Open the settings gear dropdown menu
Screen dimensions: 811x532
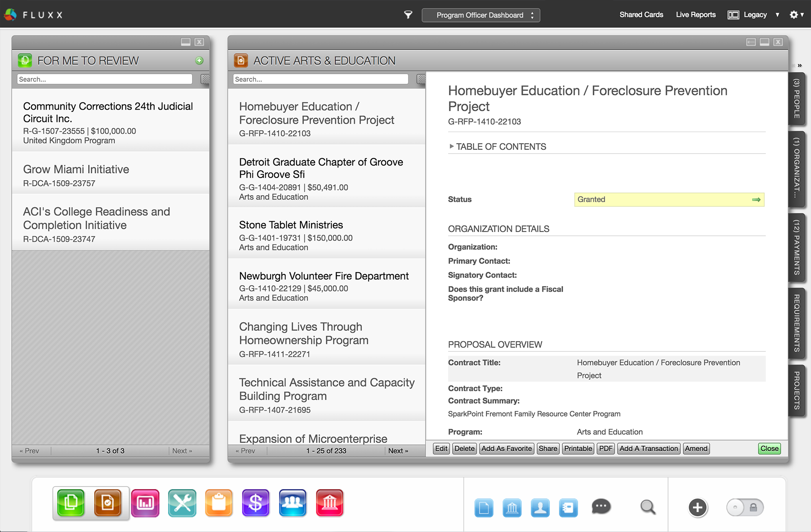796,15
